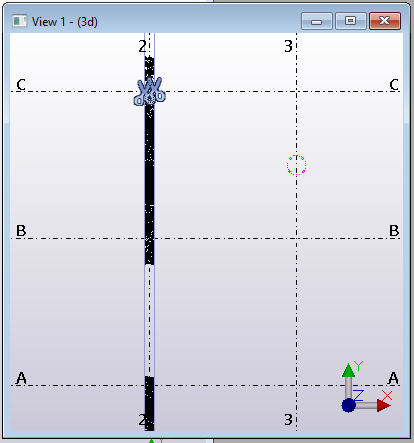Click the magenta dotted snap circle
414x443 pixels.
coord(296,165)
